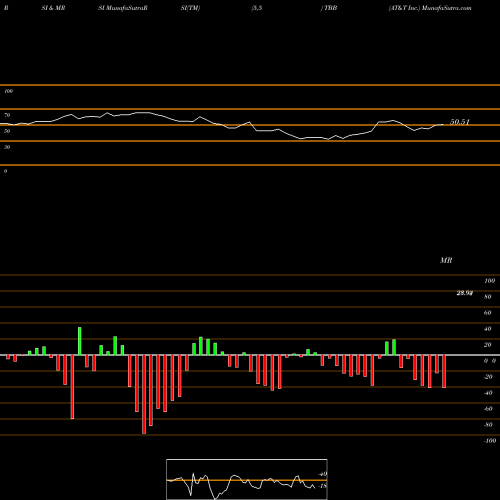Screen dimensions: 500x500
Task: Click the tallest green MR histogram bar
Action: 80,341
